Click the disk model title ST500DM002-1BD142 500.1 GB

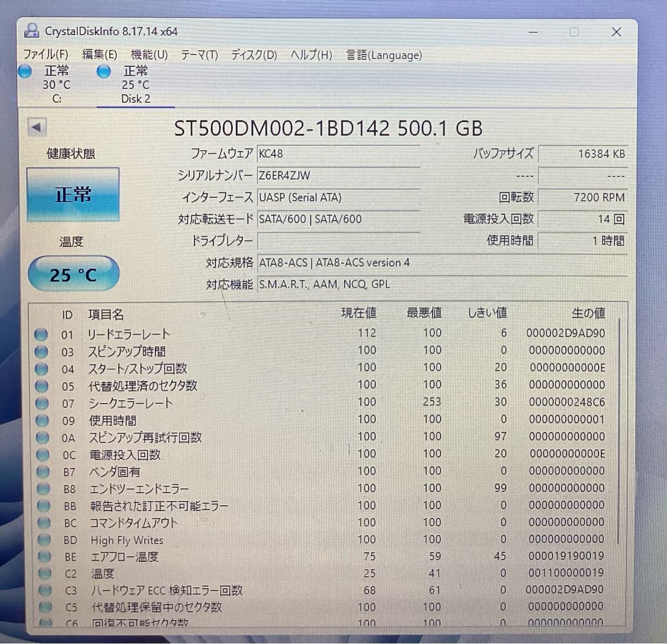(328, 128)
